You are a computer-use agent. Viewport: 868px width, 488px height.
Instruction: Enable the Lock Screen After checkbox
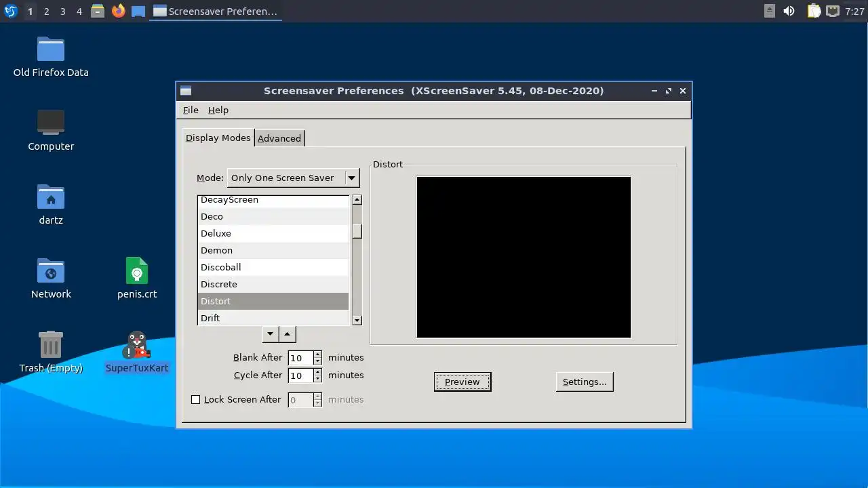coord(196,400)
